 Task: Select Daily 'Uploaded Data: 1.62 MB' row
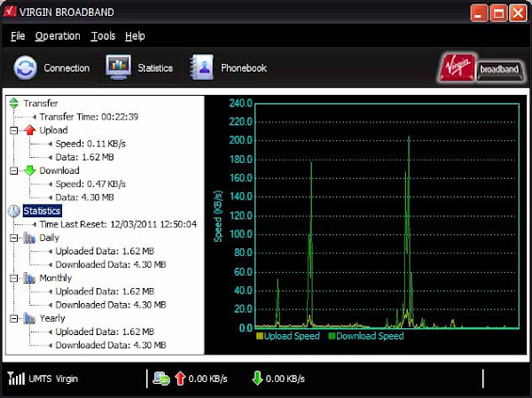point(105,251)
